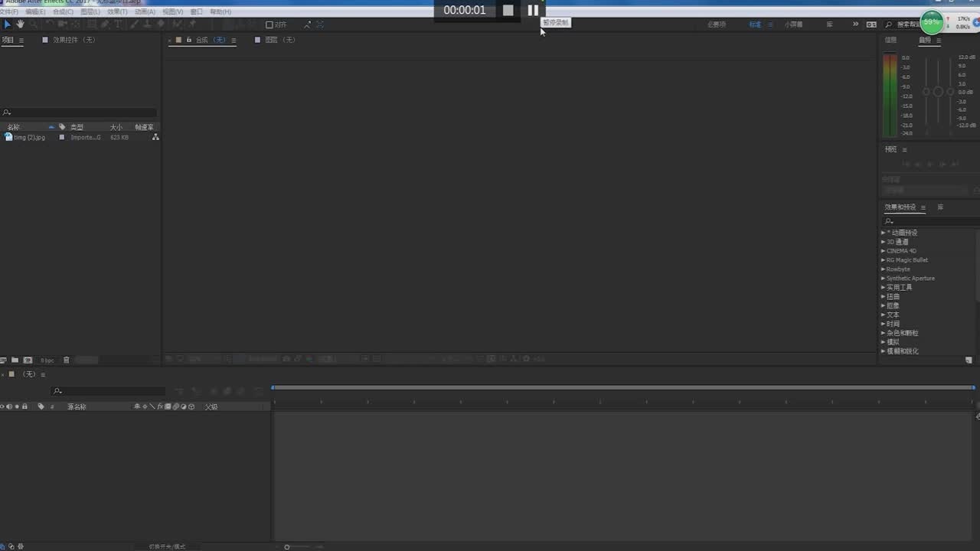
Task: Click the timeline zoom slider at bottom
Action: [x=287, y=546]
